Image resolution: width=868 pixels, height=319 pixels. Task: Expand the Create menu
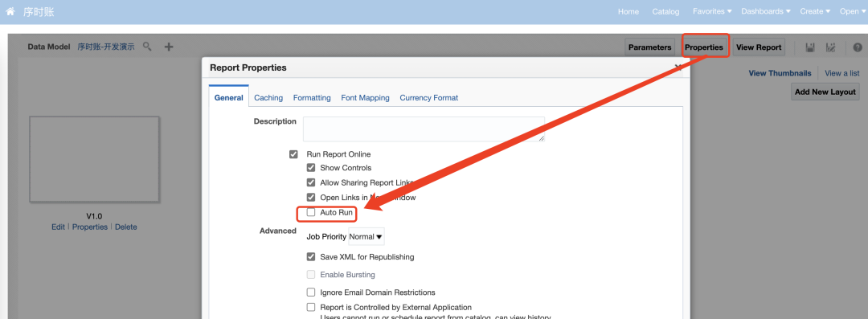pos(815,11)
